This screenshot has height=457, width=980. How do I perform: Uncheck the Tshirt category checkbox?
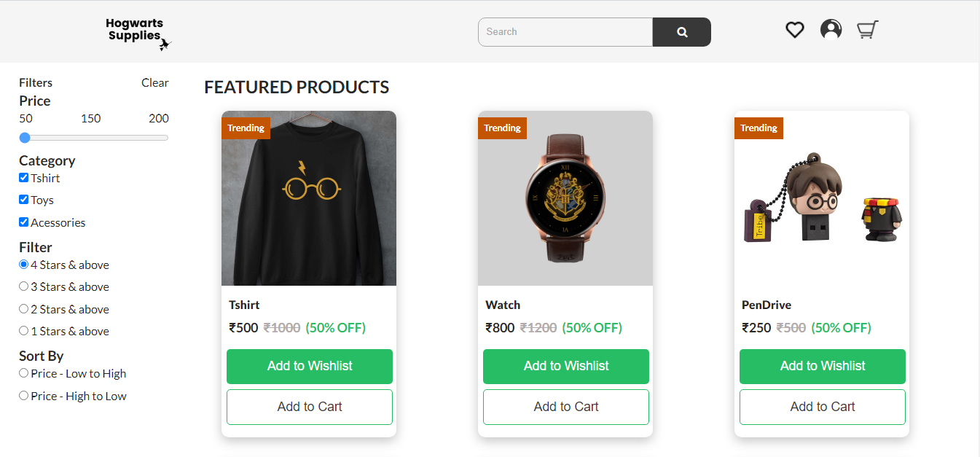pyautogui.click(x=23, y=177)
